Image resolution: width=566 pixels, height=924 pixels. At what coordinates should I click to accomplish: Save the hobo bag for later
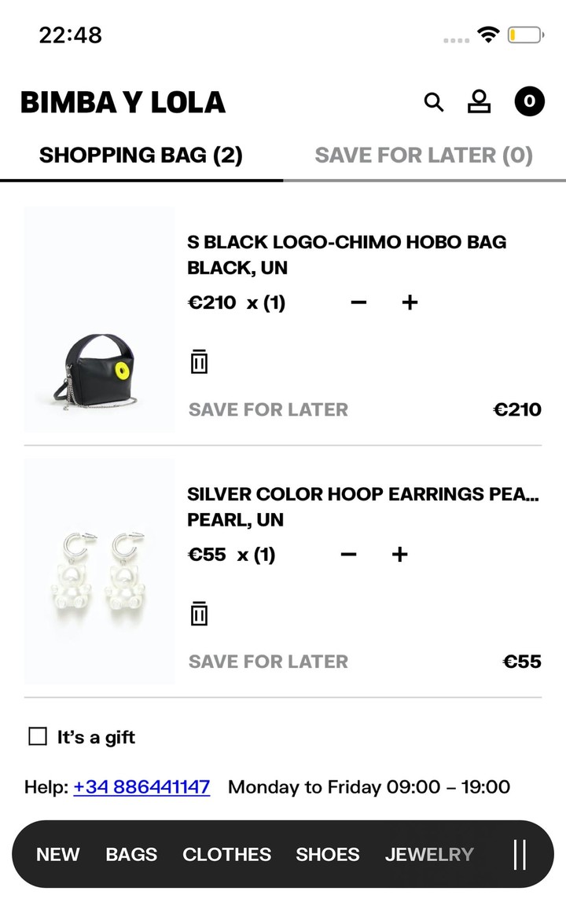tap(267, 409)
